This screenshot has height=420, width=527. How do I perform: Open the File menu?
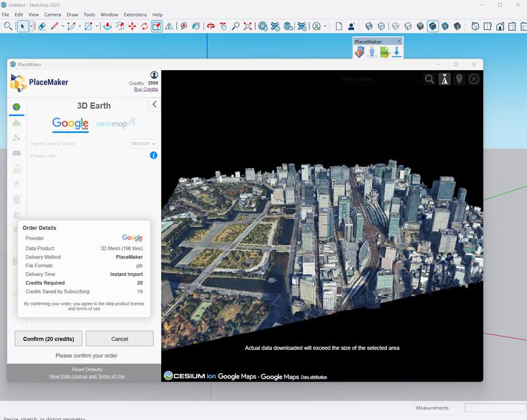(x=5, y=15)
